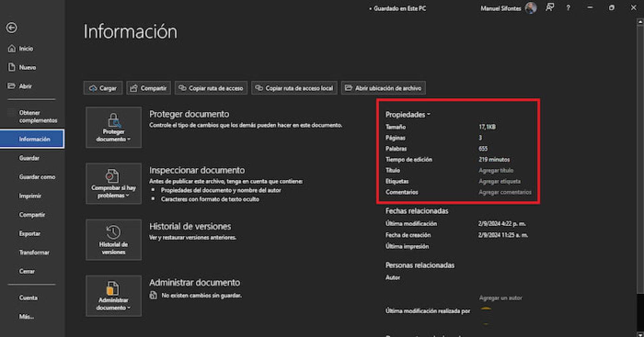Screen dimensions: 644x337
Task: Open the Imprimir section
Action: pyautogui.click(x=30, y=196)
